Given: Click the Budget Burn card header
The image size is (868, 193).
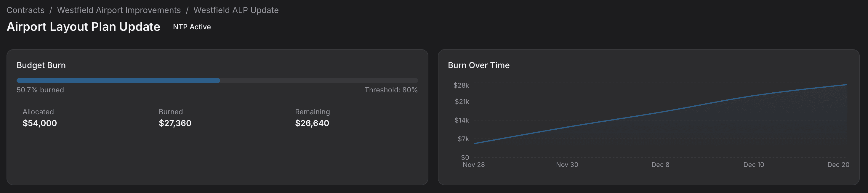Looking at the screenshot, I should 41,65.
